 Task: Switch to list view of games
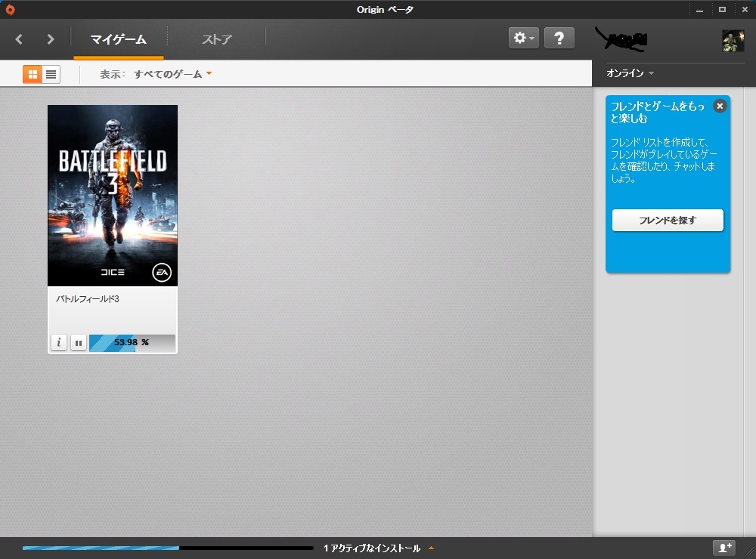[51, 74]
